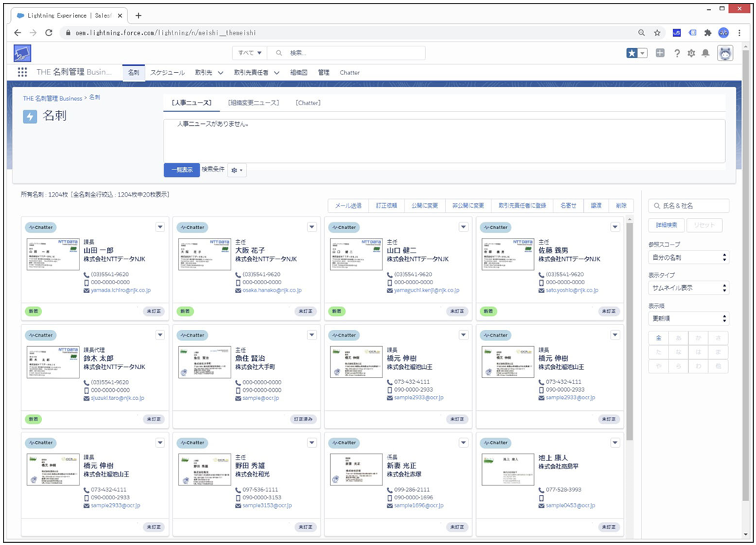Open the browser extensions puzzle icon

tap(708, 32)
